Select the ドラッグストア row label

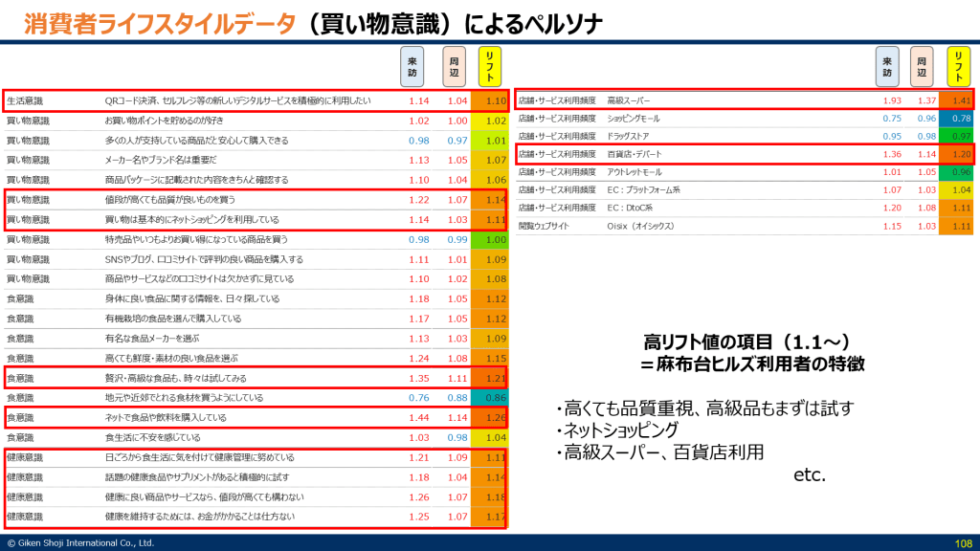[628, 136]
